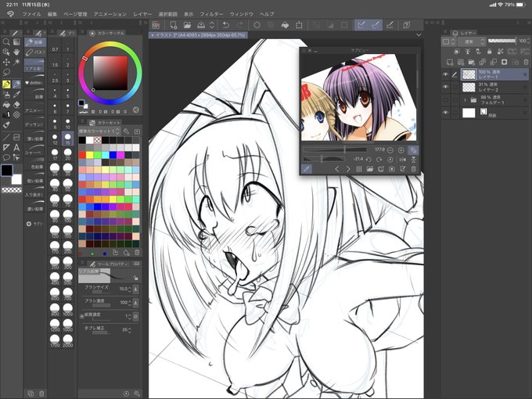Flip the Sub View image horizontally
Screen dimensions: 532x399
pos(402,159)
